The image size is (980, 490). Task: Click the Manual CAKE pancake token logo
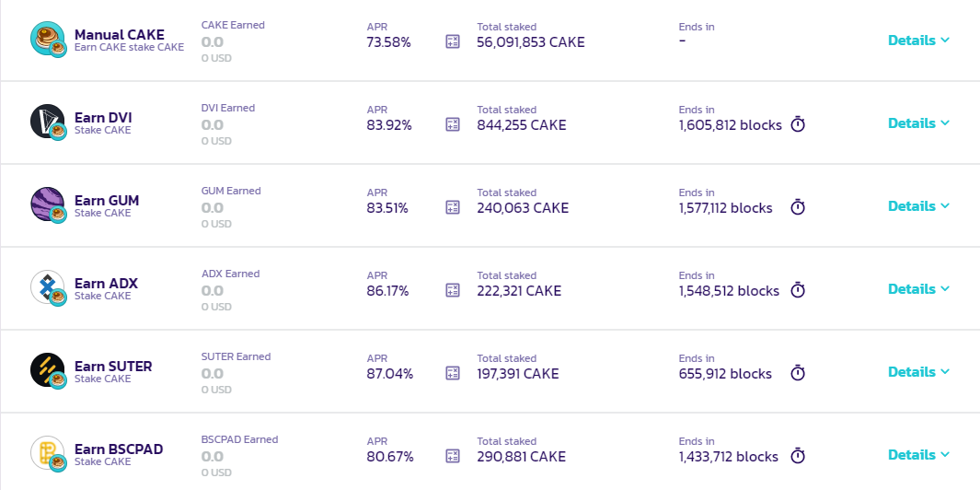coord(48,39)
